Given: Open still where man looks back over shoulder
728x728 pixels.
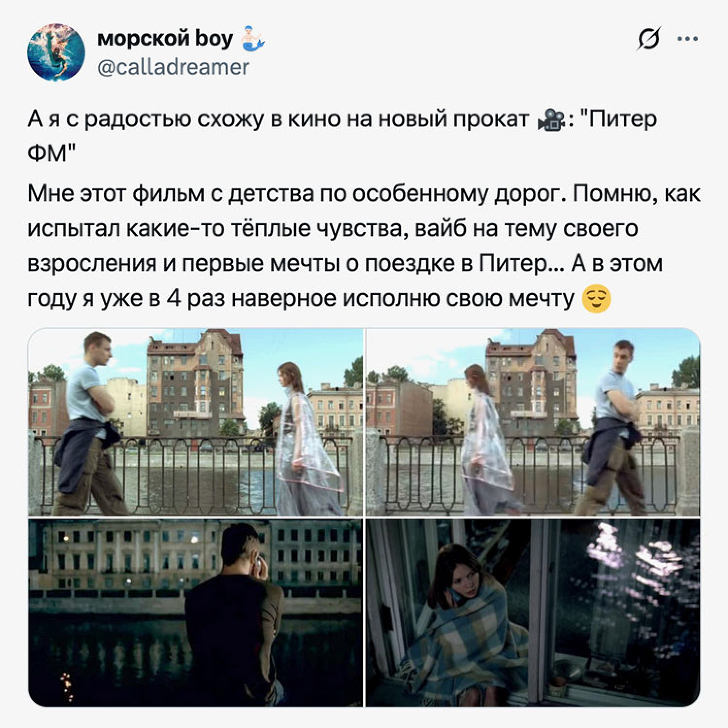Looking at the screenshot, I should (533, 422).
